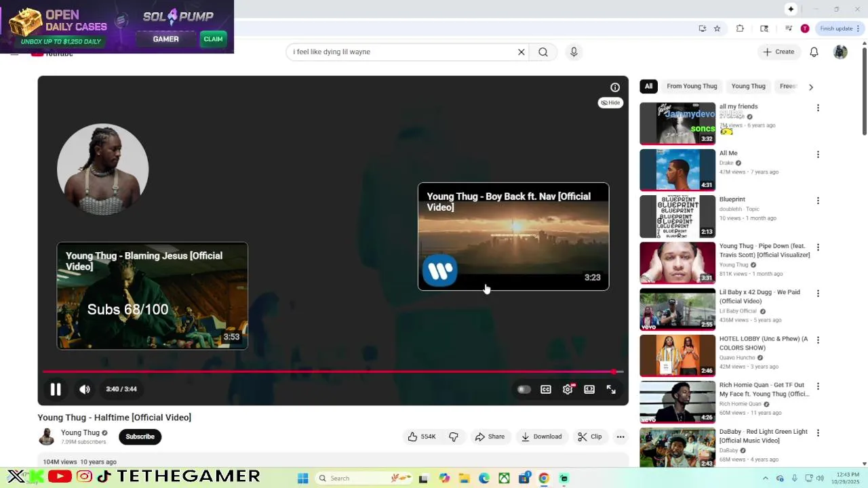This screenshot has height=488, width=868.
Task: Clear the search box text
Action: [x=521, y=52]
